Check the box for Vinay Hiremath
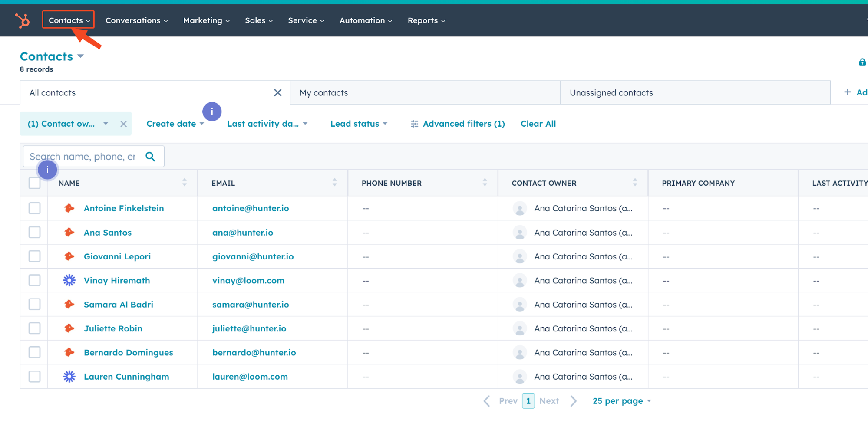868x433 pixels. (x=34, y=280)
